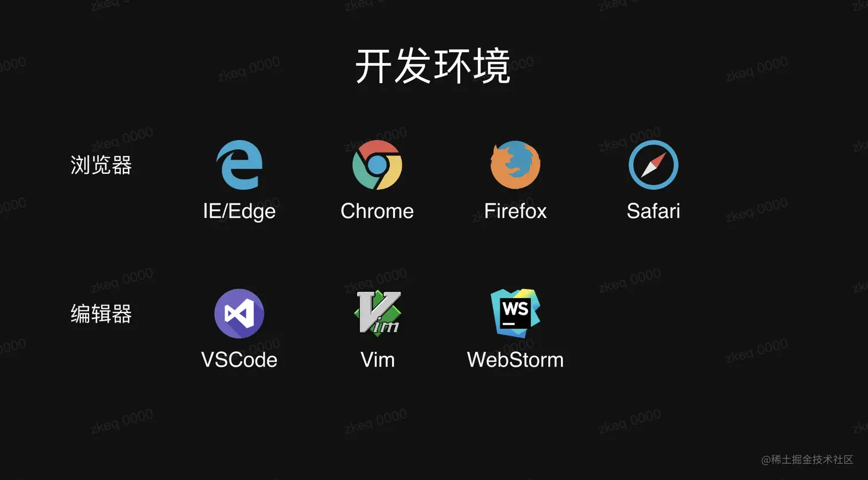Screen dimensions: 868x480
Task: Click the WebStorm WS icon
Action: (x=516, y=314)
